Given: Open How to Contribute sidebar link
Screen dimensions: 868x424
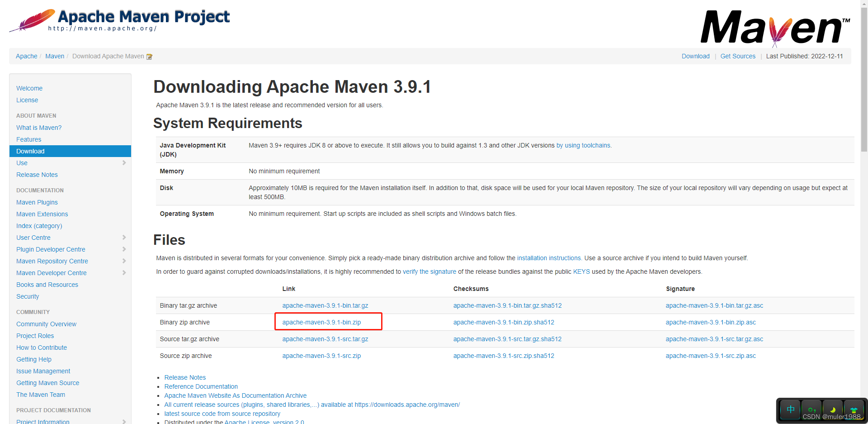Looking at the screenshot, I should (42, 348).
